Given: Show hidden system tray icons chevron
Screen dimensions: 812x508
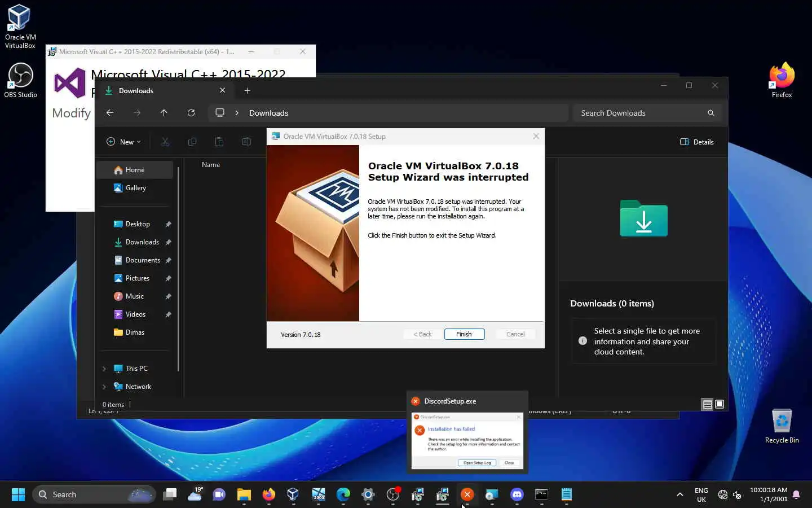Looking at the screenshot, I should [x=680, y=494].
